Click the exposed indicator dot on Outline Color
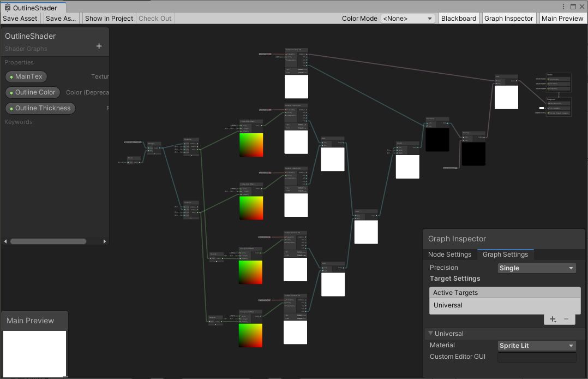 click(x=12, y=92)
